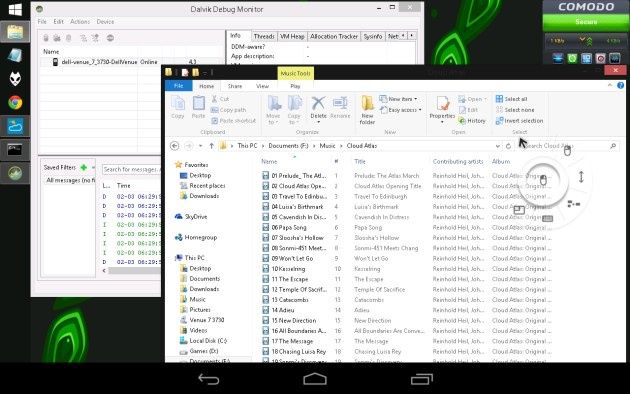
Task: Select Venue 7 3730 in navigation pane
Action: 202,320
